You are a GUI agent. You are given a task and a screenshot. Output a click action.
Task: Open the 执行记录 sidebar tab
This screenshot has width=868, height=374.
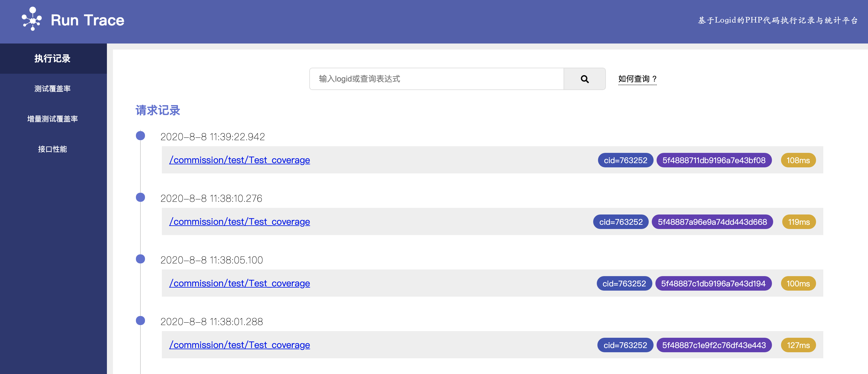click(53, 59)
